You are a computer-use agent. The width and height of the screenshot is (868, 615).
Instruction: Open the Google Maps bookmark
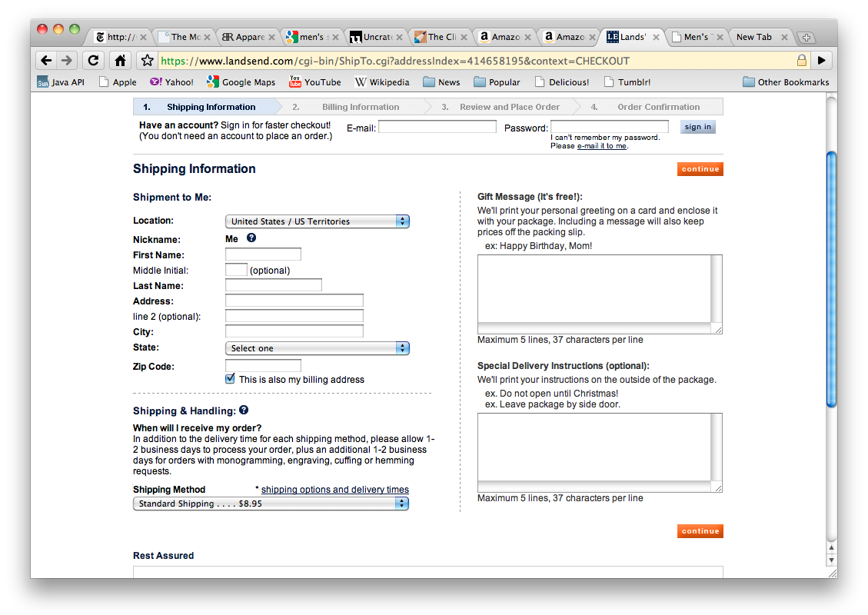pos(241,82)
